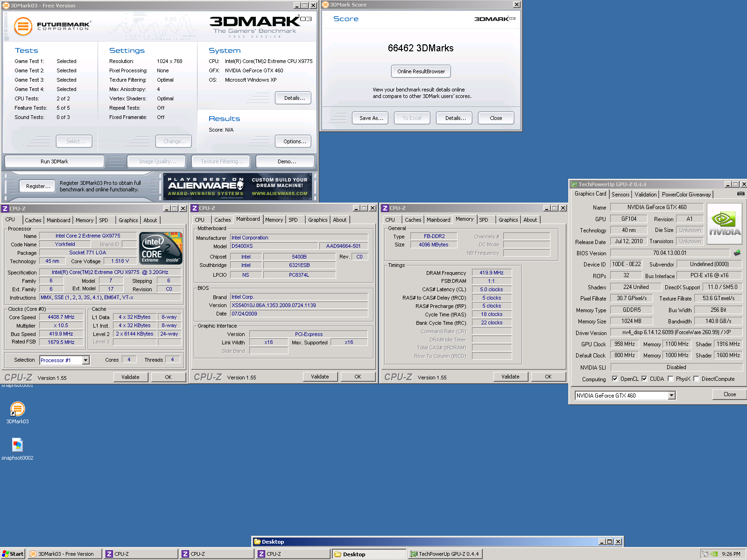
Task: Click the 3DMark03 window title bar icon
Action: 6,6
